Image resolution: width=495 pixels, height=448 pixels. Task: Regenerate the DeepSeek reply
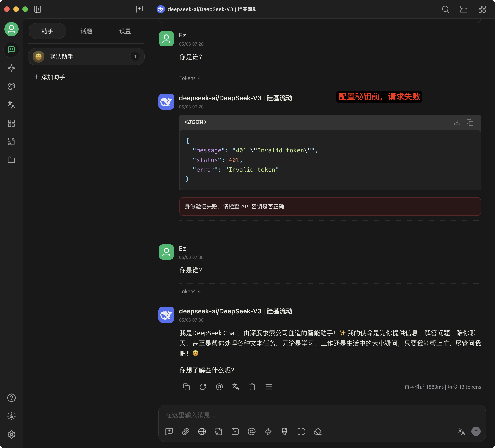(203, 387)
